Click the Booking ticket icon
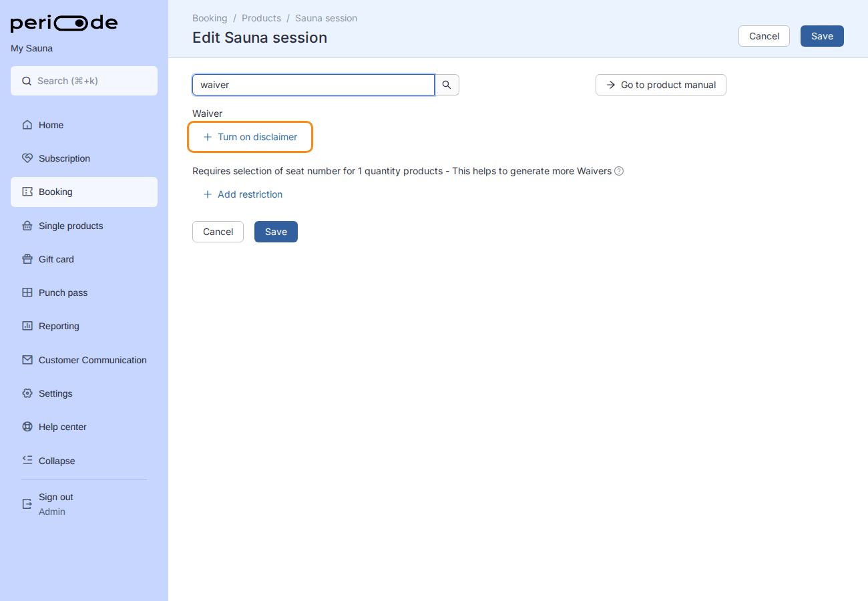Image resolution: width=868 pixels, height=601 pixels. pyautogui.click(x=27, y=192)
